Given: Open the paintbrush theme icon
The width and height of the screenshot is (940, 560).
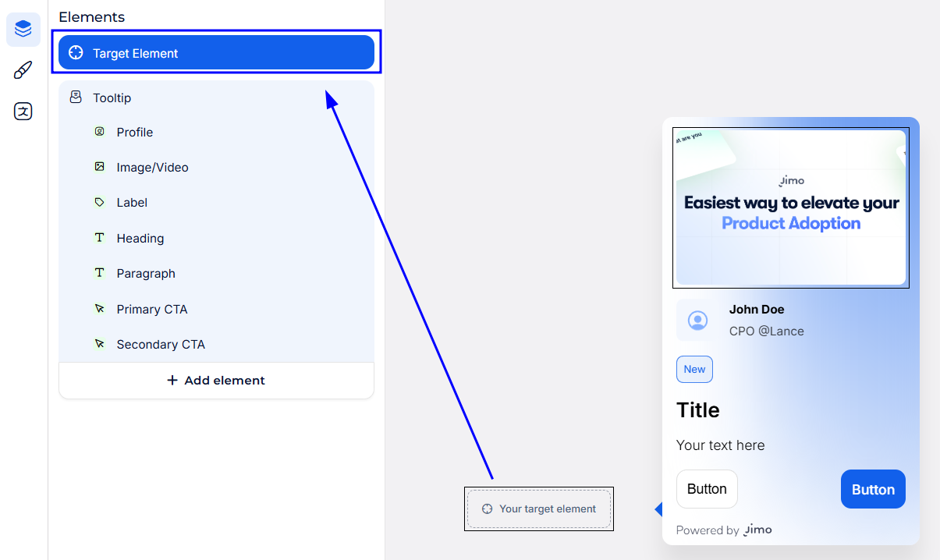Looking at the screenshot, I should (x=23, y=71).
